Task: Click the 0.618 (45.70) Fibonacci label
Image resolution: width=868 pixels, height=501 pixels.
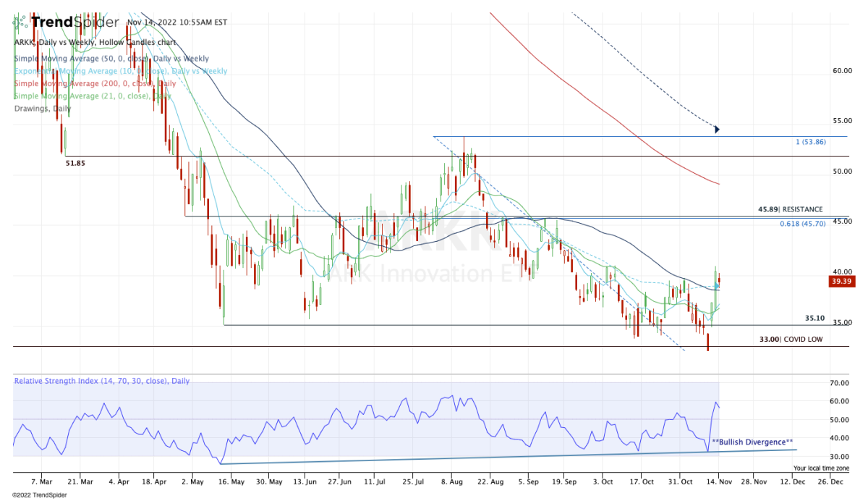Action: (x=801, y=224)
